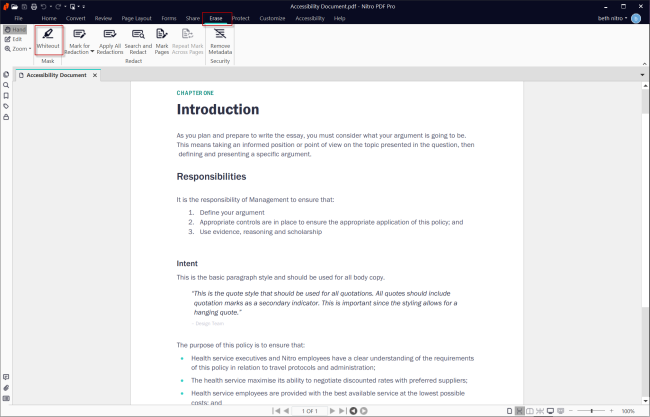Viewport: 650px width, 417px height.
Task: Open the search pane magnifier icon
Action: 6,85
